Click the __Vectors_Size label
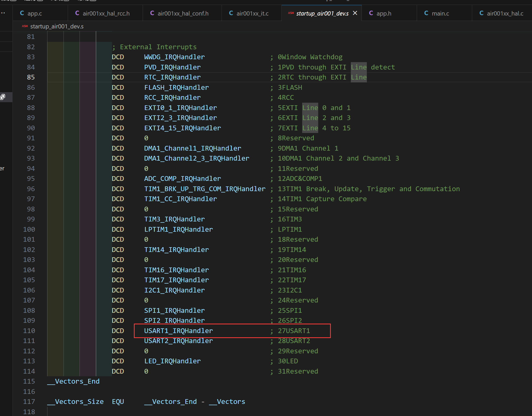 (75, 402)
